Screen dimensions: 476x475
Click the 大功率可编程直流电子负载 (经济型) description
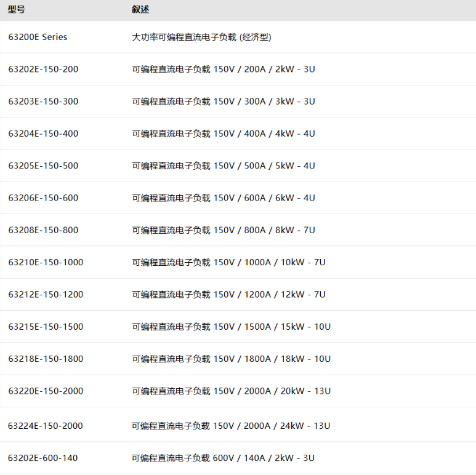coord(201,37)
